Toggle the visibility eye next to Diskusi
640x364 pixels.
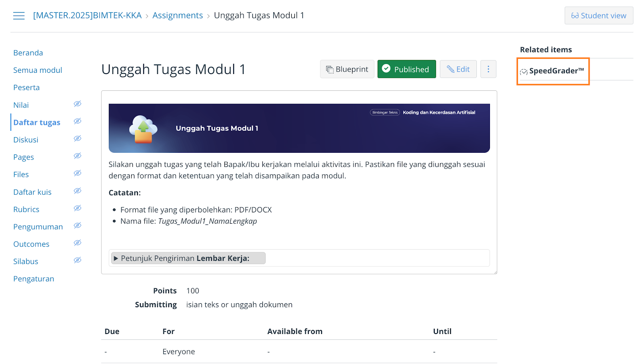point(77,138)
